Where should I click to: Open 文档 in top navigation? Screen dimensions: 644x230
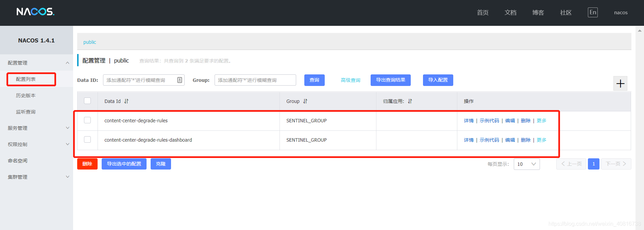click(x=510, y=13)
